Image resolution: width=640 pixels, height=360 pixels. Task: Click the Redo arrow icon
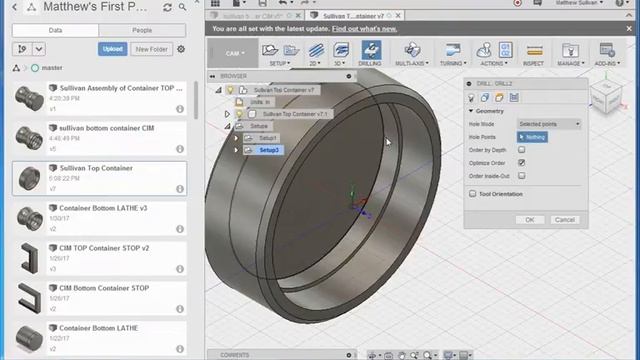(304, 3)
